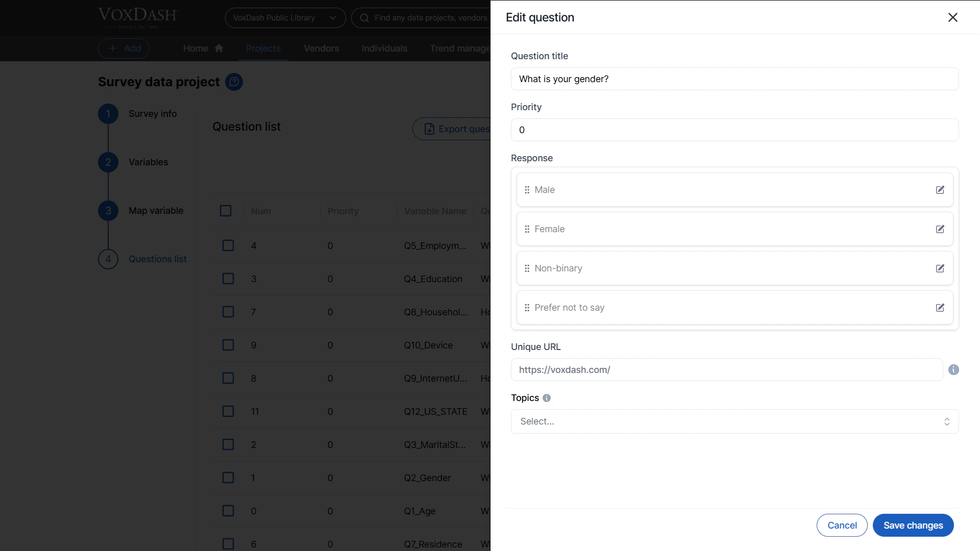Click Q10_Device variable name cell

(428, 345)
